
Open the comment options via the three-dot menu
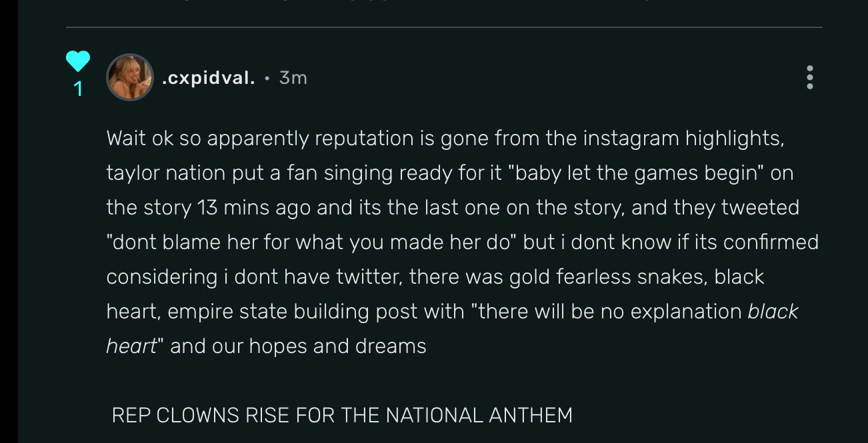click(809, 79)
